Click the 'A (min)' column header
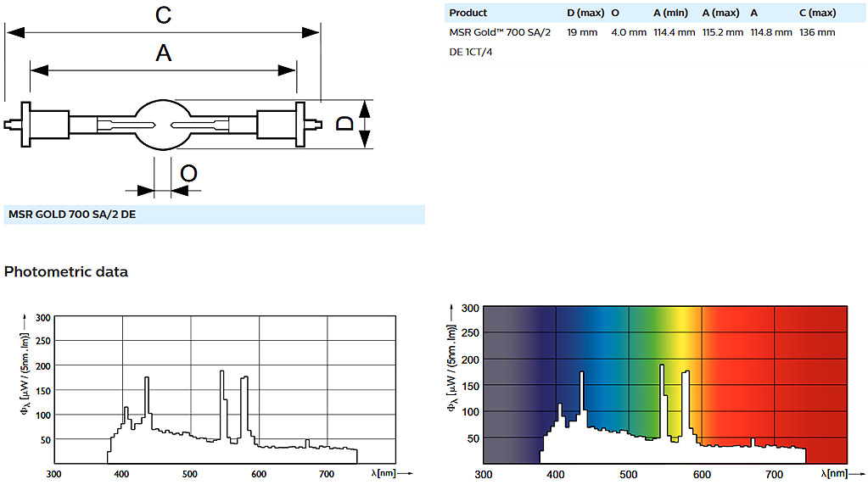 pos(670,13)
